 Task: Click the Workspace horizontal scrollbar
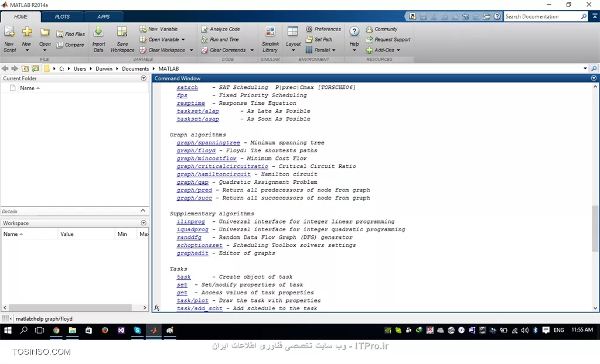[70, 307]
